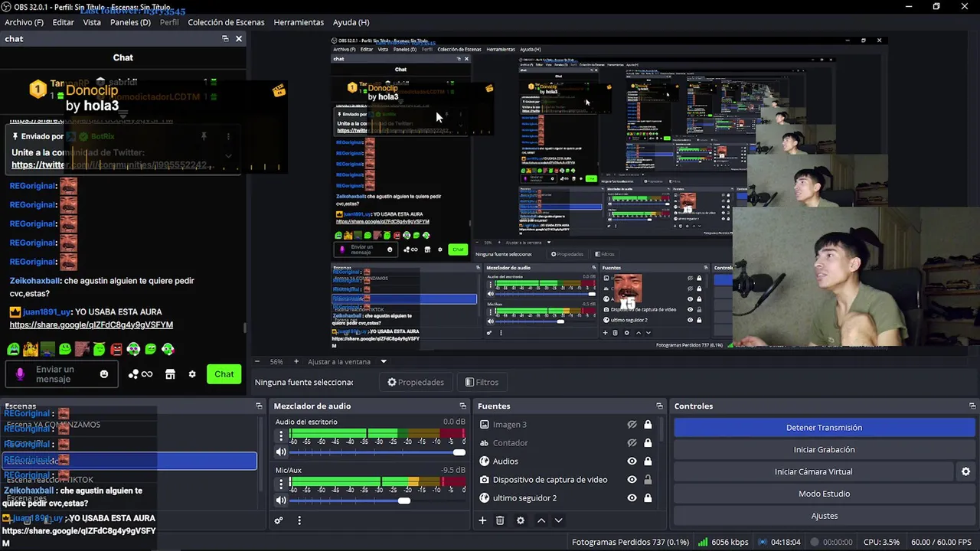Open Audio del escritorio options menu

(x=281, y=436)
